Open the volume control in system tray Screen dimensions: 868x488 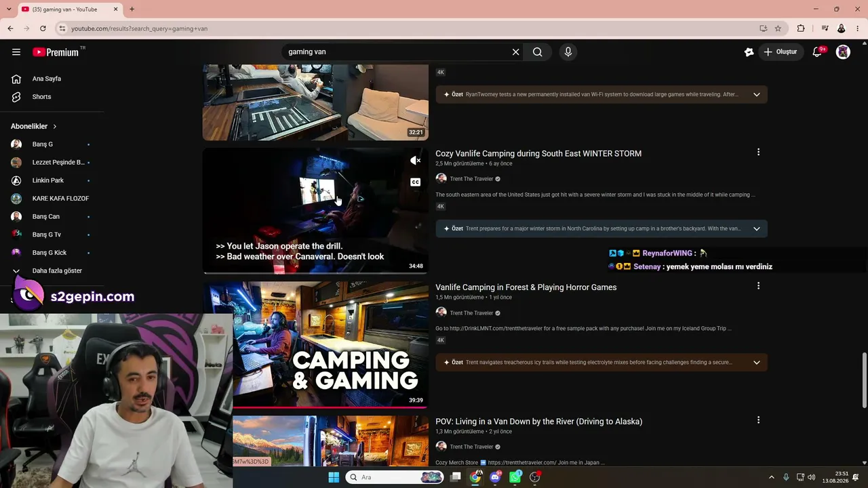click(x=812, y=477)
